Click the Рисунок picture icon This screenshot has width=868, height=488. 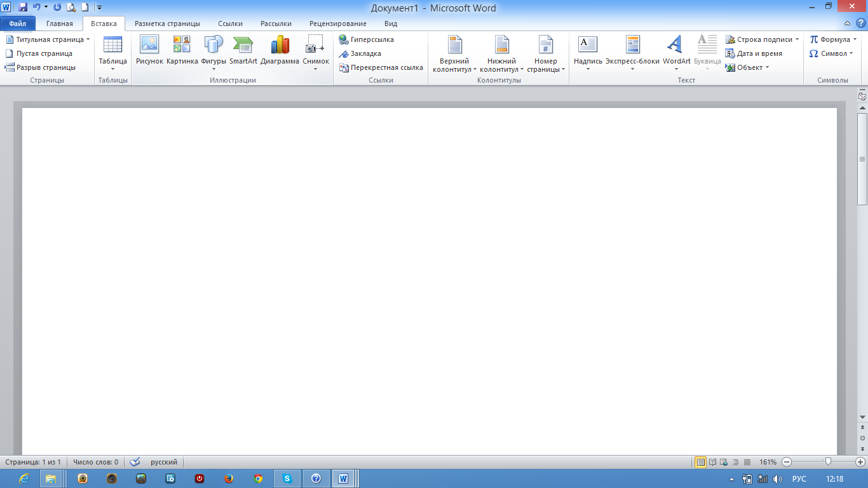point(149,51)
